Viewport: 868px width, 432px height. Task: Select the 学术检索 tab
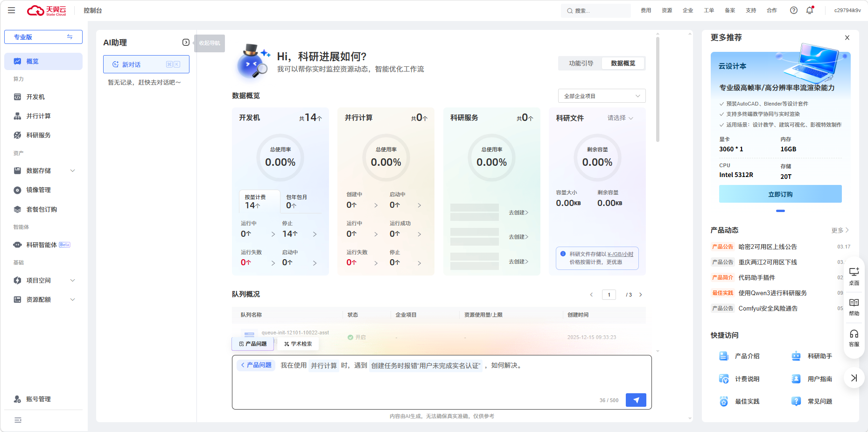[298, 344]
